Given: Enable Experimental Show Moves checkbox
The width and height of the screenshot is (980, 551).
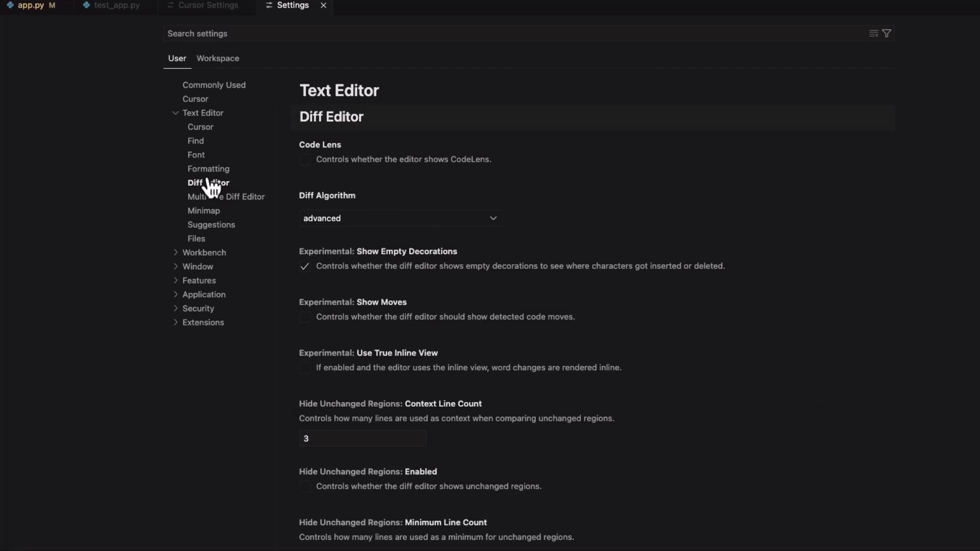Looking at the screenshot, I should [305, 317].
